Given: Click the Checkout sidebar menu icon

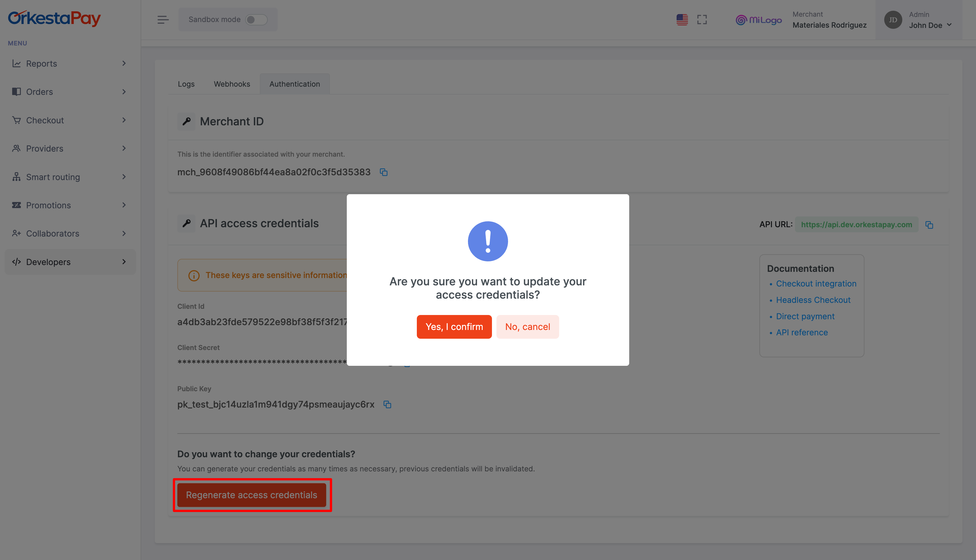Looking at the screenshot, I should point(17,120).
